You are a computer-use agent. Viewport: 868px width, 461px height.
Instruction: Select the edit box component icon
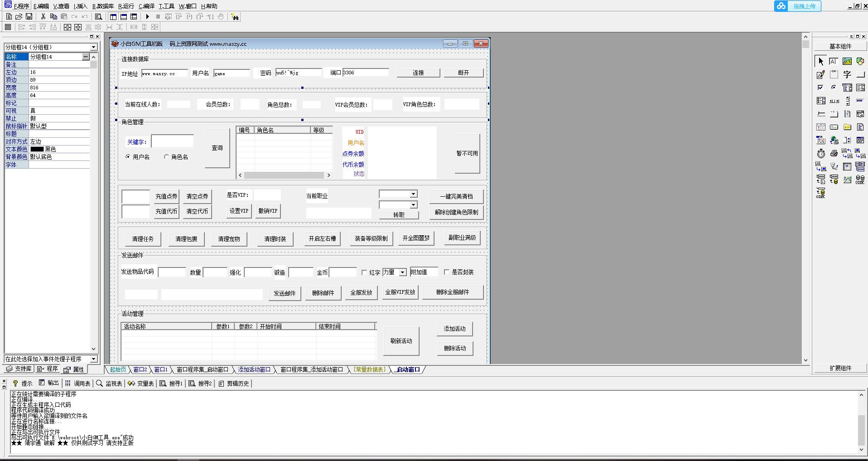click(x=834, y=61)
